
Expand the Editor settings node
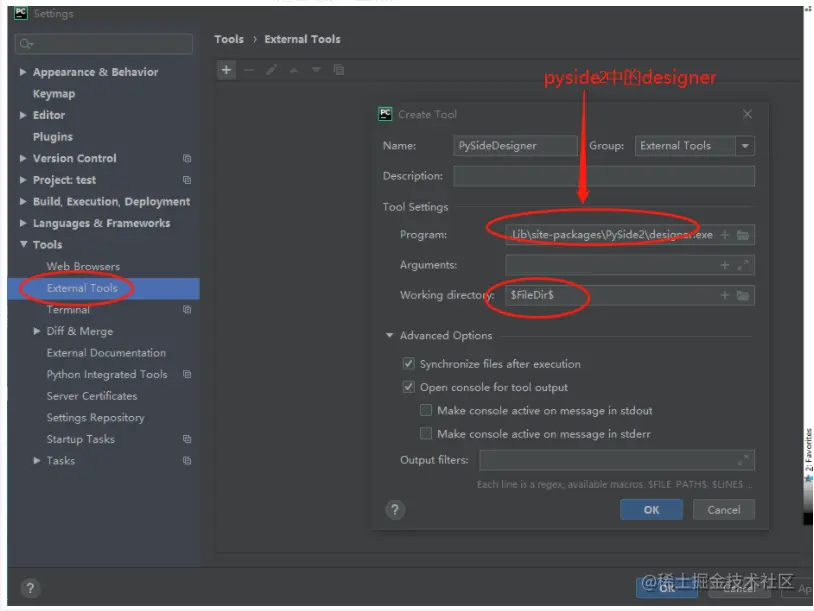23,115
